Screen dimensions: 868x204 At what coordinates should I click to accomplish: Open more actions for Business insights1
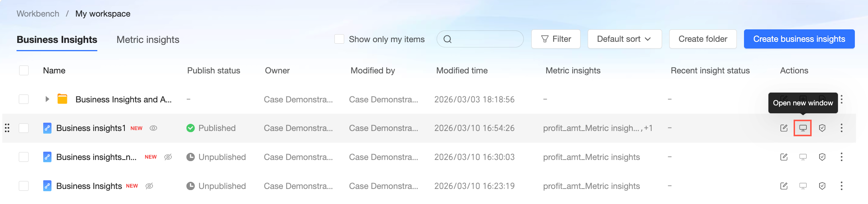click(842, 128)
